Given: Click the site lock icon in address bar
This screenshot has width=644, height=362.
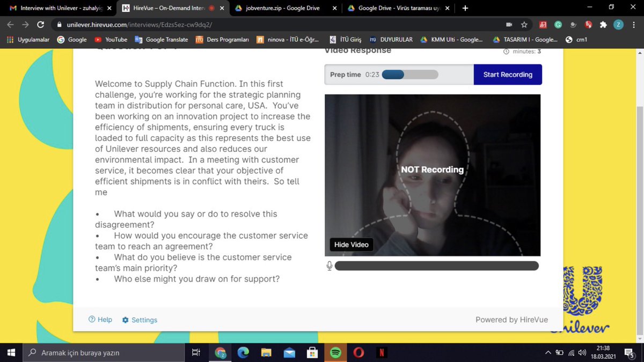Looking at the screenshot, I should tap(60, 25).
